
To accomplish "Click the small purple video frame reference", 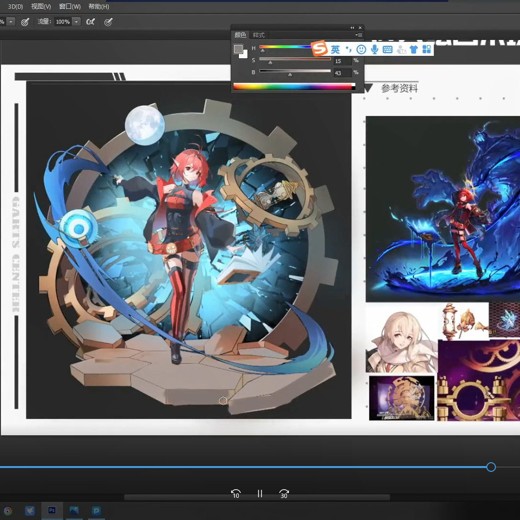I will (x=402, y=398).
